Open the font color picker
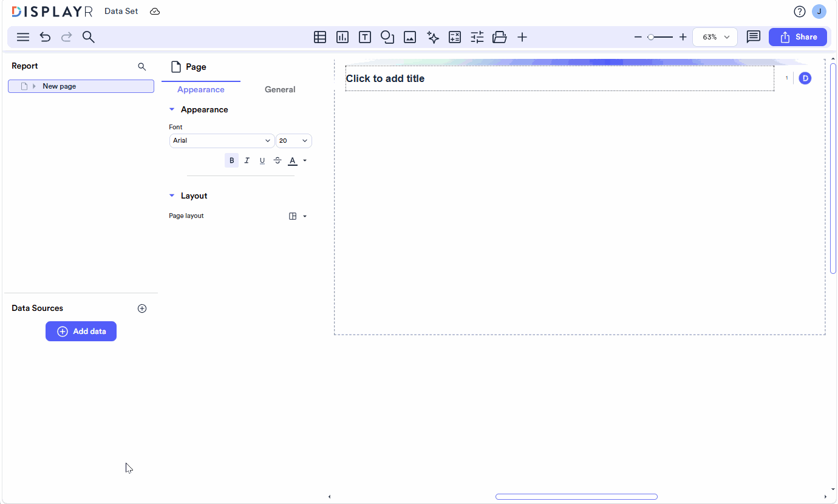The height and width of the screenshot is (504, 838). [292, 160]
